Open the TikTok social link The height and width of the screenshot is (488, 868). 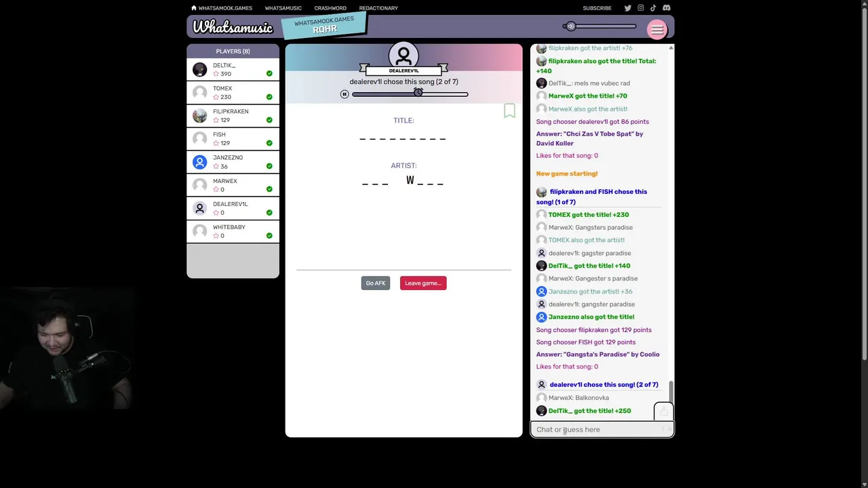point(653,8)
